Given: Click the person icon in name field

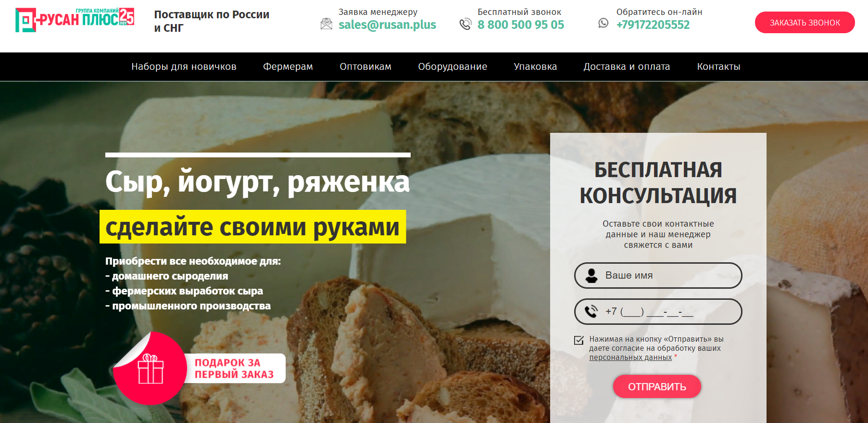Looking at the screenshot, I should point(591,276).
